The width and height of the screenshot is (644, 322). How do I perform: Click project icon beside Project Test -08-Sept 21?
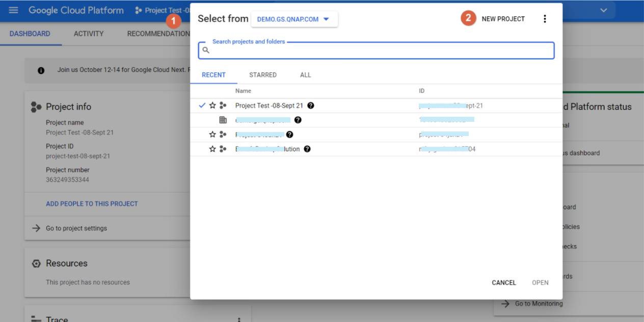pos(223,105)
